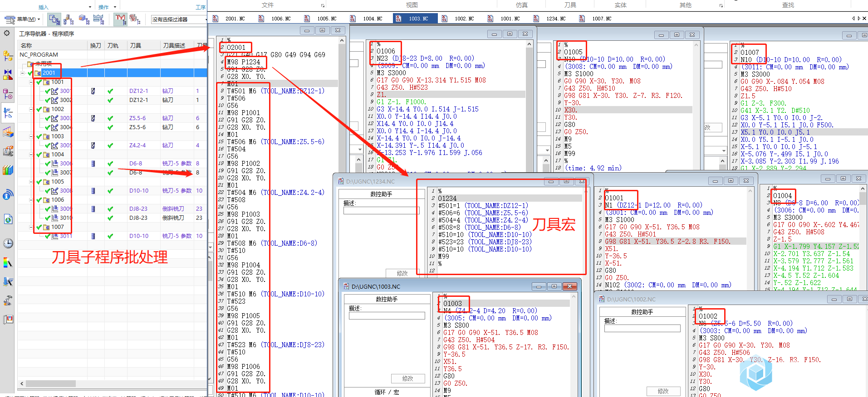This screenshot has height=397, width=868.
Task: Open Machine Tool Navigator sidebar icon
Action: coord(8,132)
